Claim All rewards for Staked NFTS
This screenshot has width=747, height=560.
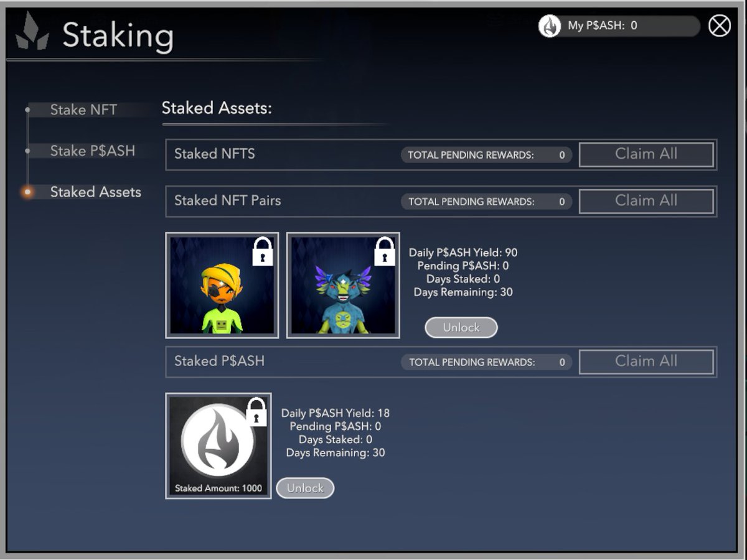646,154
